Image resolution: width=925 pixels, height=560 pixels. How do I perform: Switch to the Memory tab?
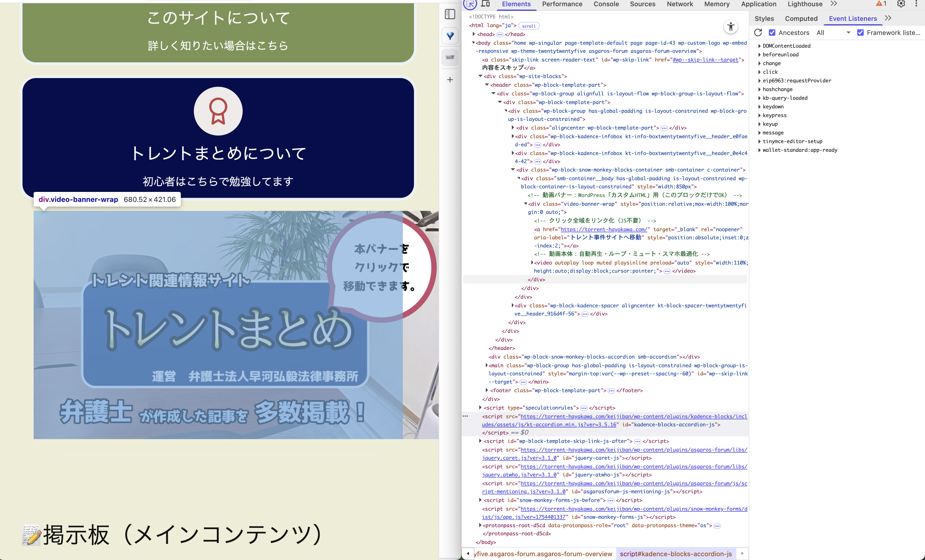pyautogui.click(x=717, y=4)
